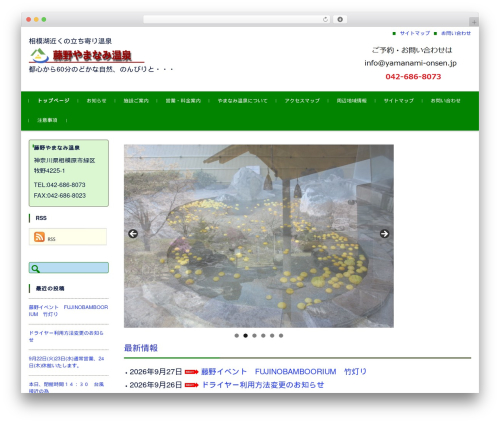The width and height of the screenshot is (500, 423).
Task: Open 注意事項 menu item
Action: click(47, 120)
